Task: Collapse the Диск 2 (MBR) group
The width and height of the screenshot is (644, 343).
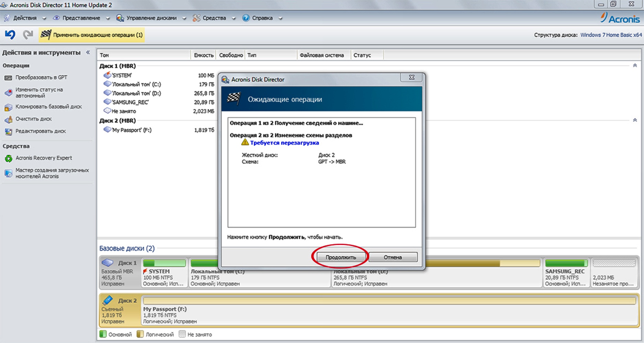Action: (x=635, y=120)
